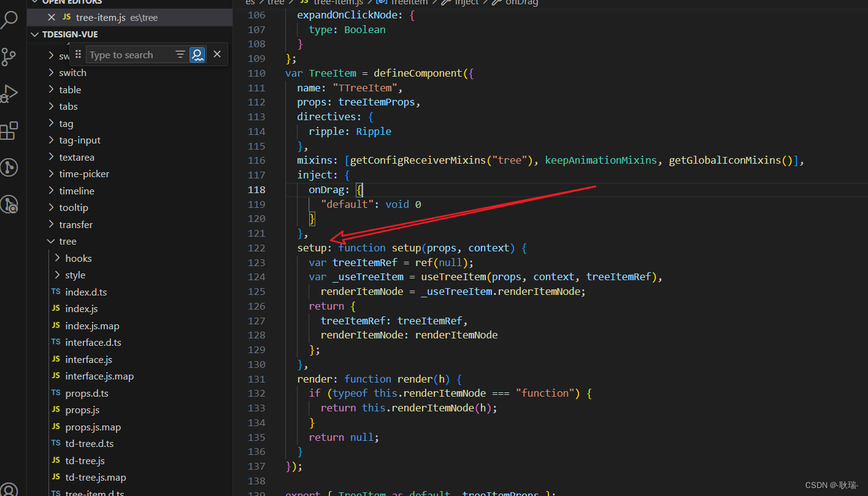The image size is (868, 496).
Task: Toggle fuzzy match search in the explorer filter
Action: tap(198, 55)
